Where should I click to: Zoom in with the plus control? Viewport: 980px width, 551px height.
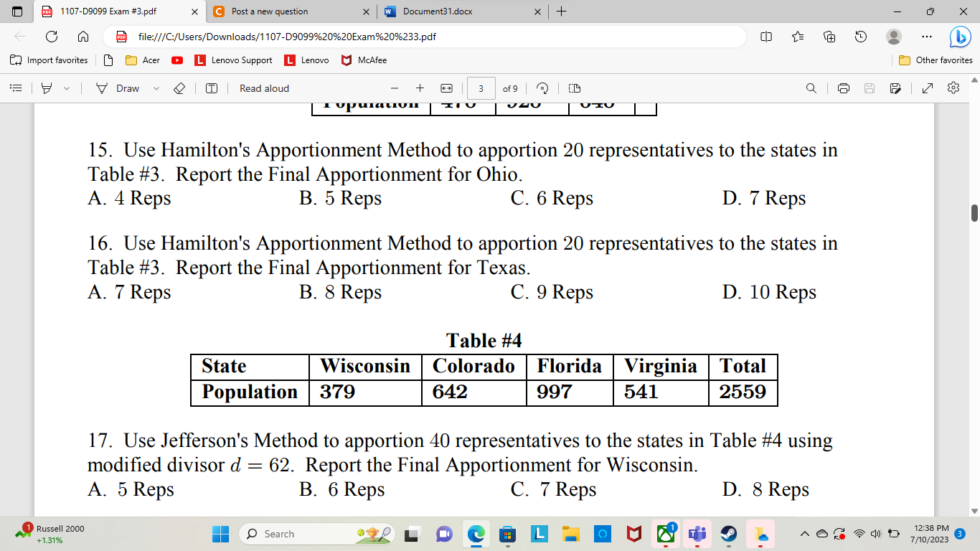420,88
